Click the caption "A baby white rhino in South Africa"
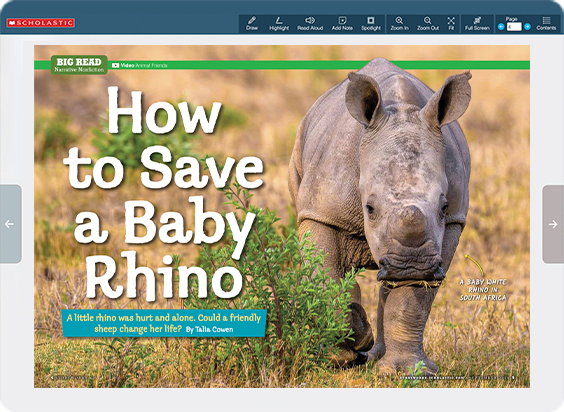The width and height of the screenshot is (564, 412). coord(483,290)
